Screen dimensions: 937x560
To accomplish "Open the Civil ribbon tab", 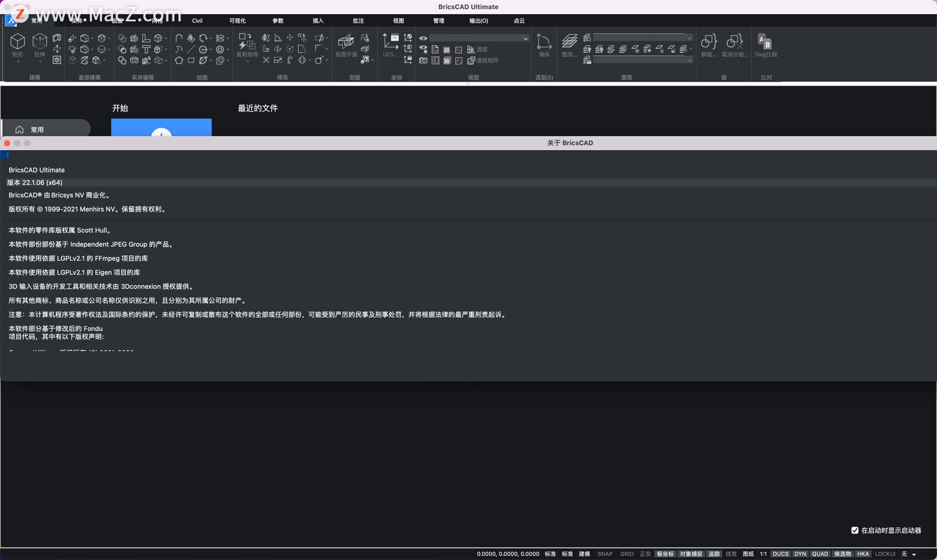I will tap(197, 21).
